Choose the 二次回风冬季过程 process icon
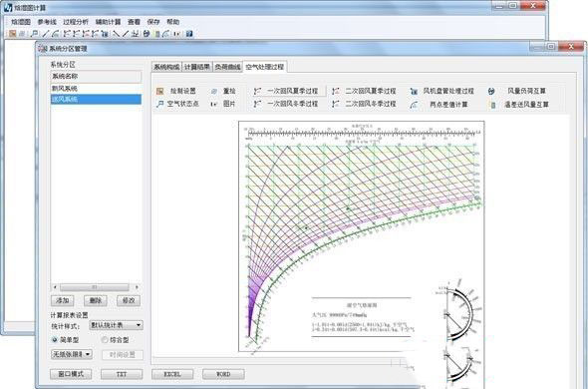Image resolution: width=588 pixels, height=389 pixels. (336, 104)
